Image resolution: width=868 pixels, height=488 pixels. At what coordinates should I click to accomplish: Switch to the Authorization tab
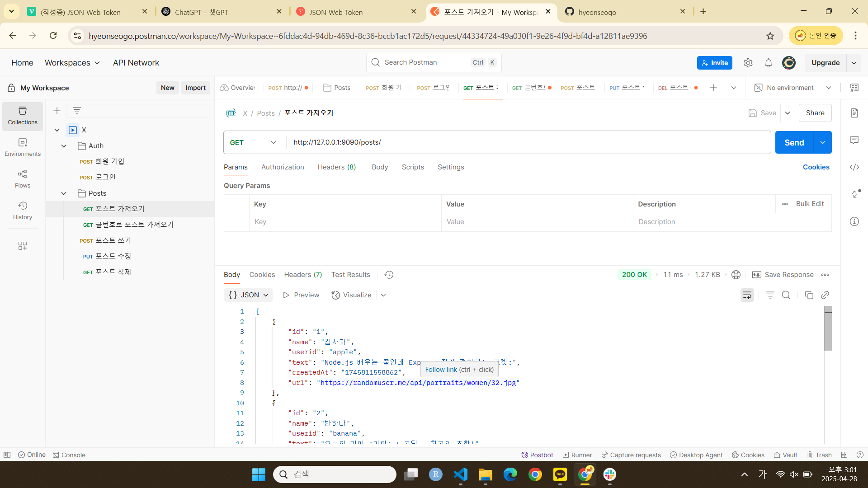(x=283, y=167)
